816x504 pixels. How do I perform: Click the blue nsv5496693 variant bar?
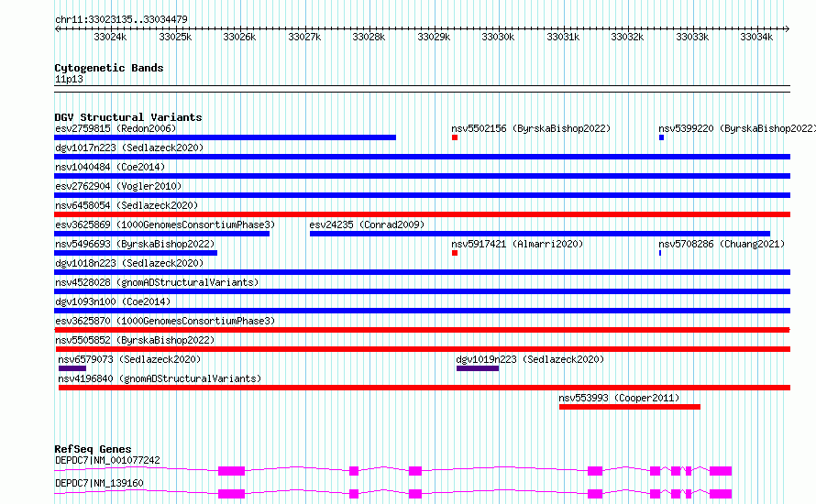pyautogui.click(x=136, y=253)
